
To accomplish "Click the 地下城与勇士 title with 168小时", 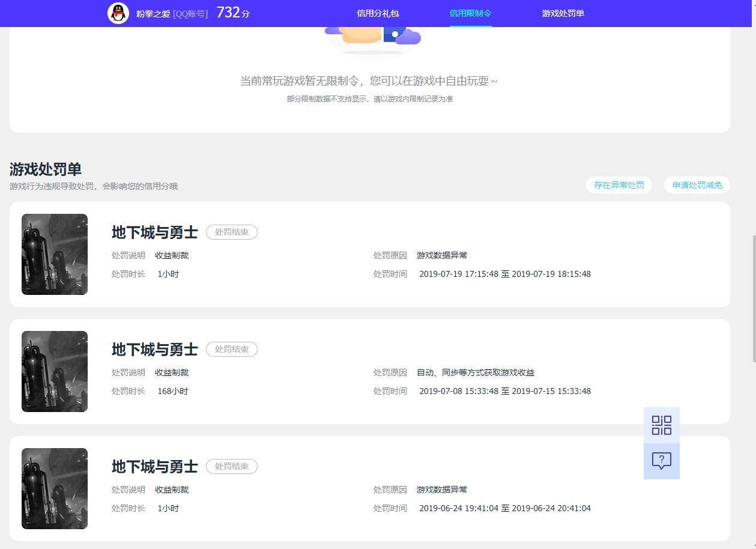I will [x=155, y=349].
